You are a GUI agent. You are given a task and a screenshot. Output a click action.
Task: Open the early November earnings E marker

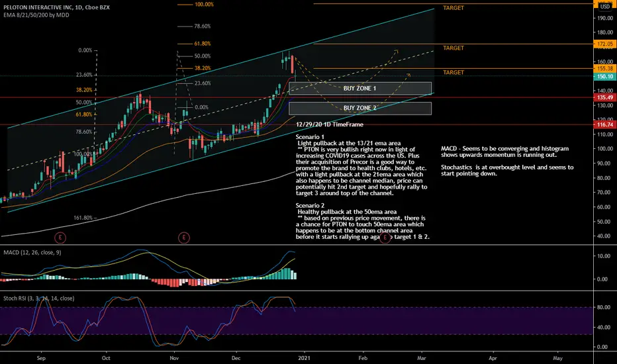184,238
